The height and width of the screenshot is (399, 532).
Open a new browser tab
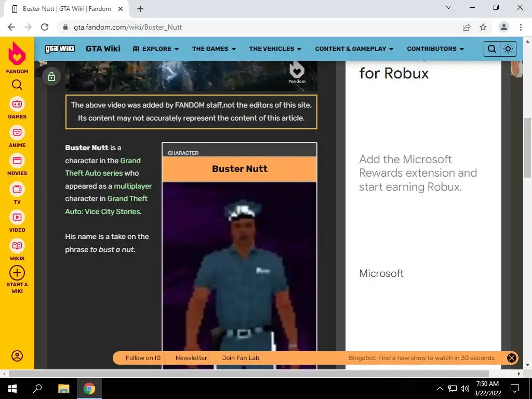click(x=140, y=9)
